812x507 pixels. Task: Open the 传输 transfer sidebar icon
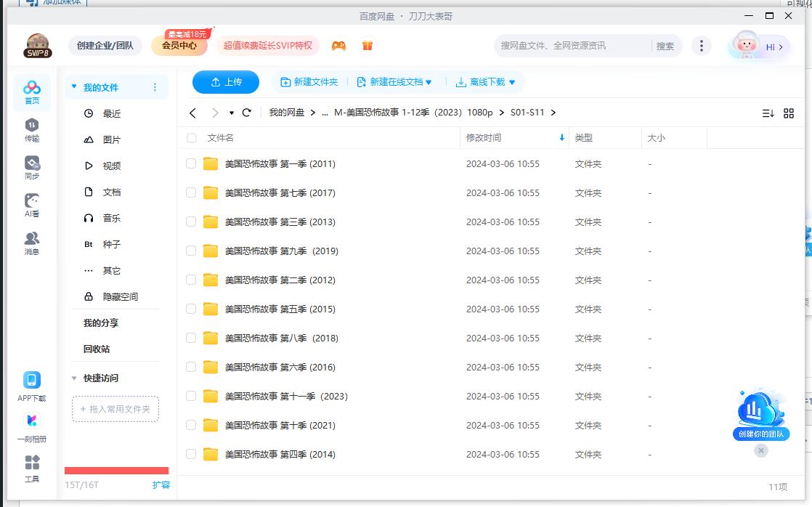tap(31, 130)
